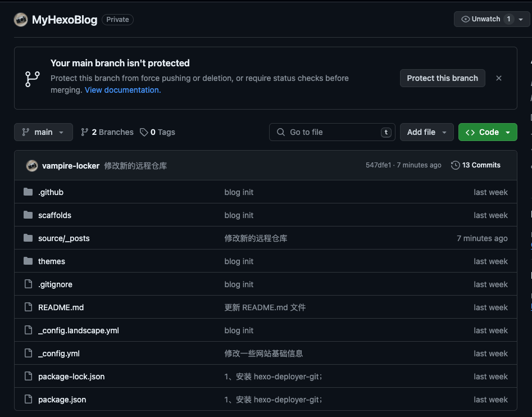Viewport: 532px width, 417px height.
Task: Click the folder icon beside .github
Action: (x=28, y=192)
